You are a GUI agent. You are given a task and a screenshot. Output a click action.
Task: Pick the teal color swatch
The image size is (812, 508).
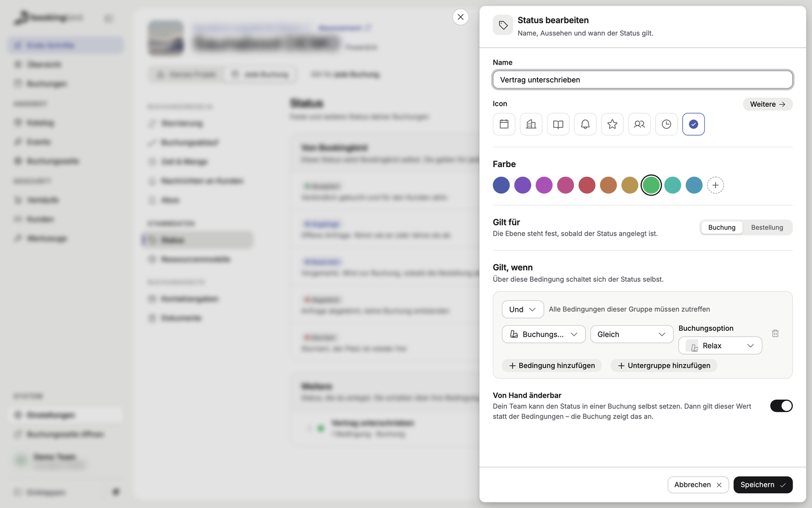673,185
